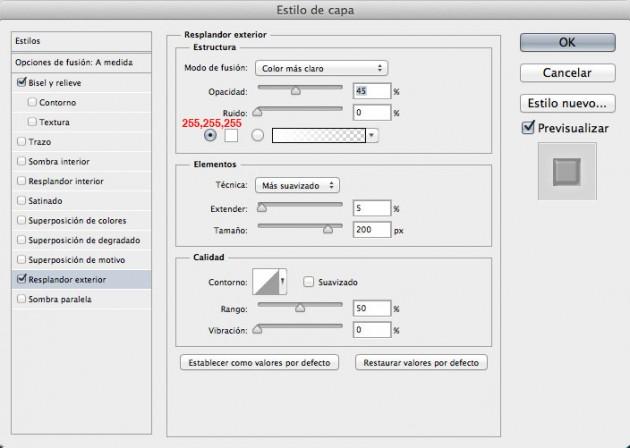Check the Satinado checkbox
This screenshot has width=630, height=448.
22,200
